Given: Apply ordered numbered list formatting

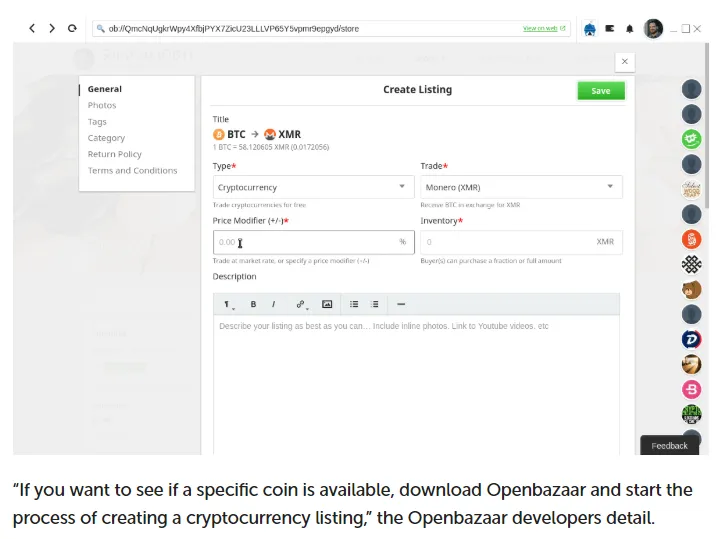Looking at the screenshot, I should click(x=374, y=304).
